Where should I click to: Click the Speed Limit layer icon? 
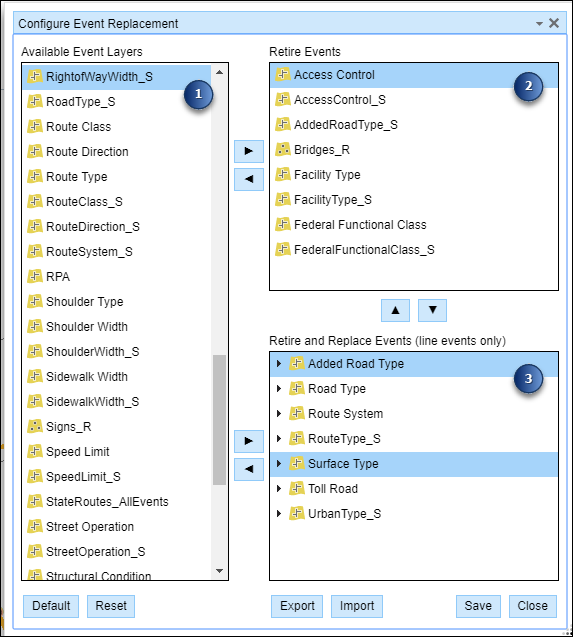35,451
